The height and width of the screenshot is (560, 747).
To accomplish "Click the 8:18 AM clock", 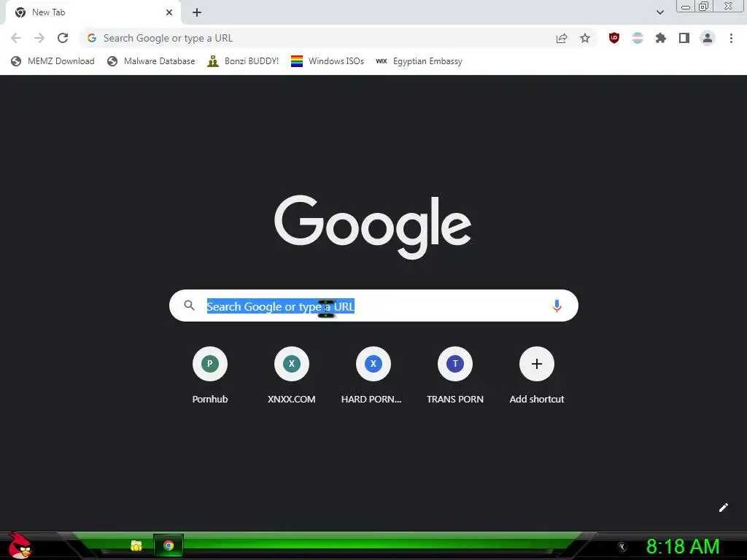I will click(683, 546).
